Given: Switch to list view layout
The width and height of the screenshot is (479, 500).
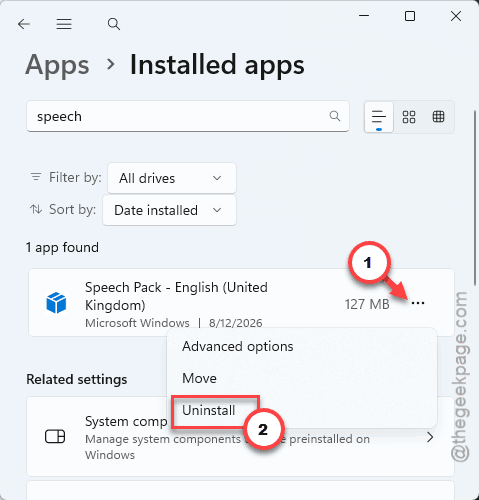Looking at the screenshot, I should pyautogui.click(x=379, y=117).
